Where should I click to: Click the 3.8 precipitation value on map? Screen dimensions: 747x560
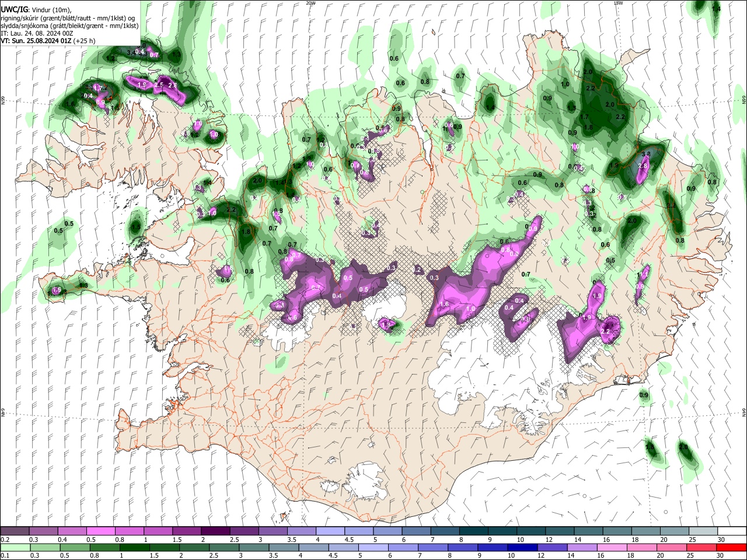click(645, 155)
